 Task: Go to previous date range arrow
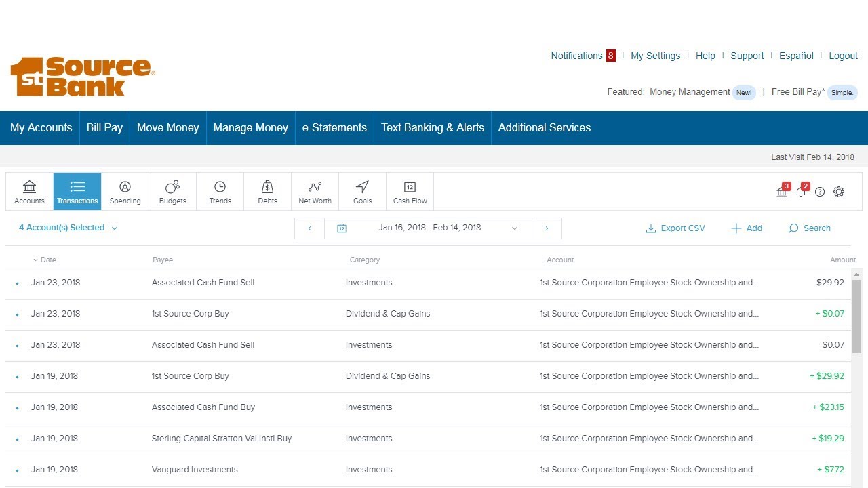coord(310,228)
